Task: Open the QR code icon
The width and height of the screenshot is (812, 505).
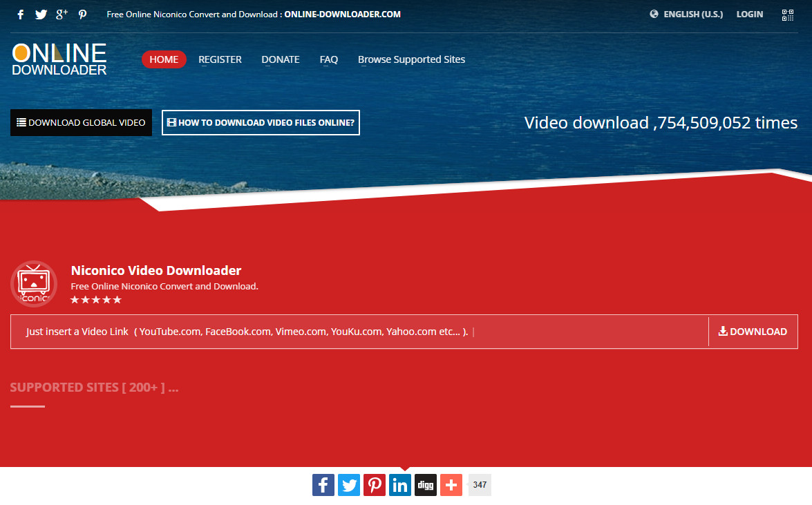Action: pyautogui.click(x=788, y=15)
